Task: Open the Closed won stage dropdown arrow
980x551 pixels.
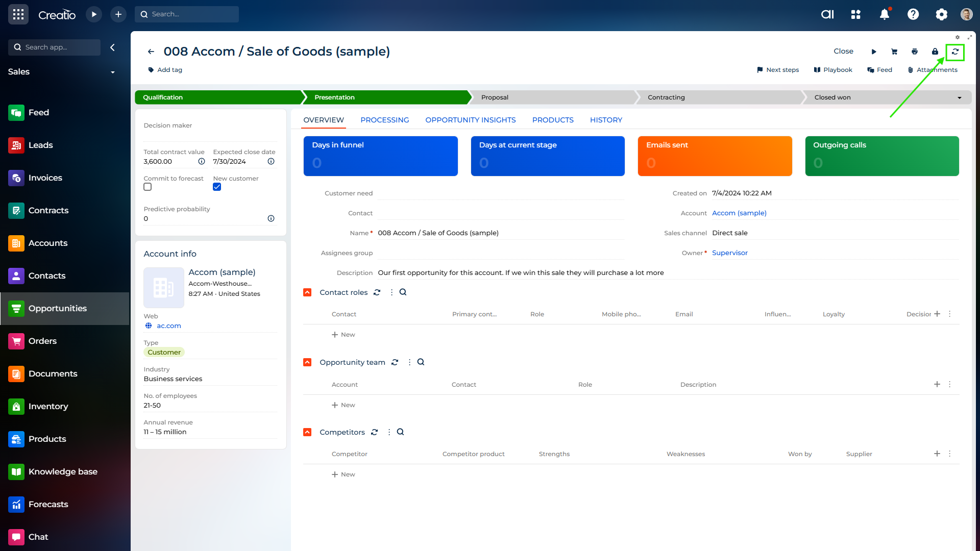Action: click(x=960, y=97)
